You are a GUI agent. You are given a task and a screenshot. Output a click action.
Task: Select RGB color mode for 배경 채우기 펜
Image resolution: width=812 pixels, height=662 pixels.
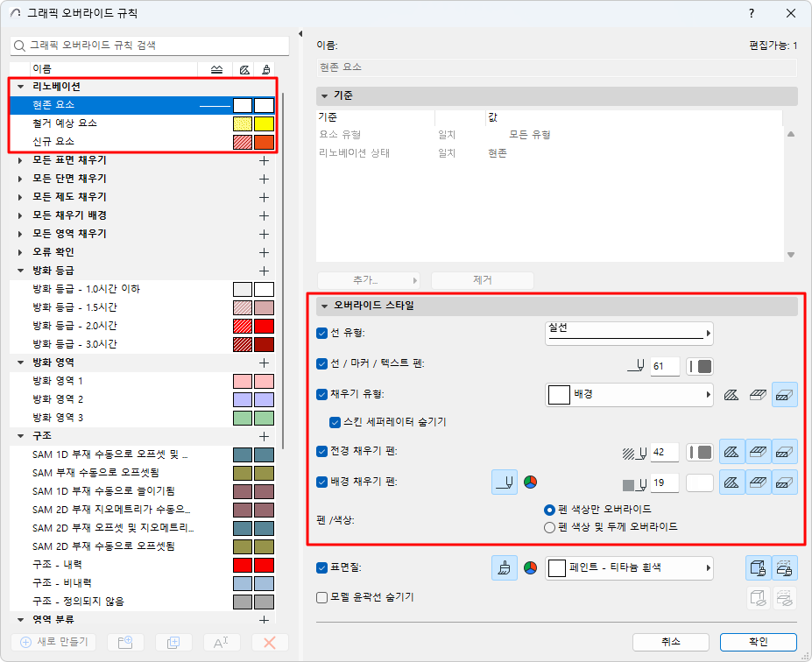click(x=530, y=482)
